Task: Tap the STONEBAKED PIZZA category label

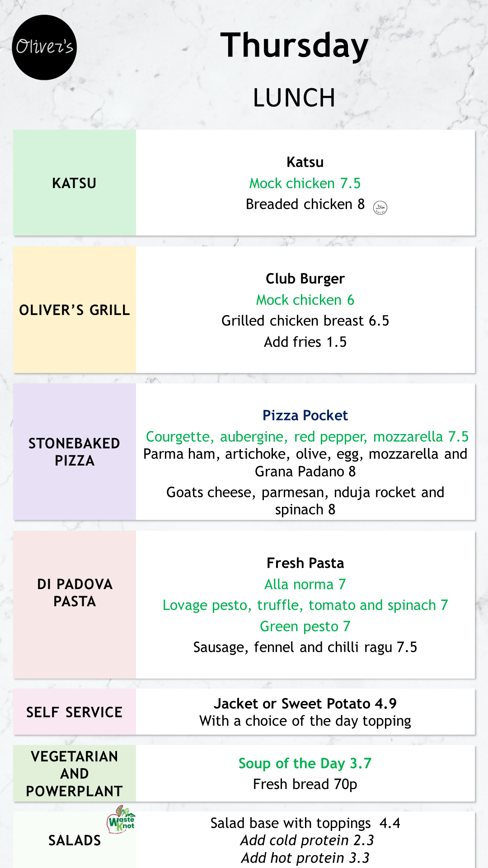Action: [75, 452]
